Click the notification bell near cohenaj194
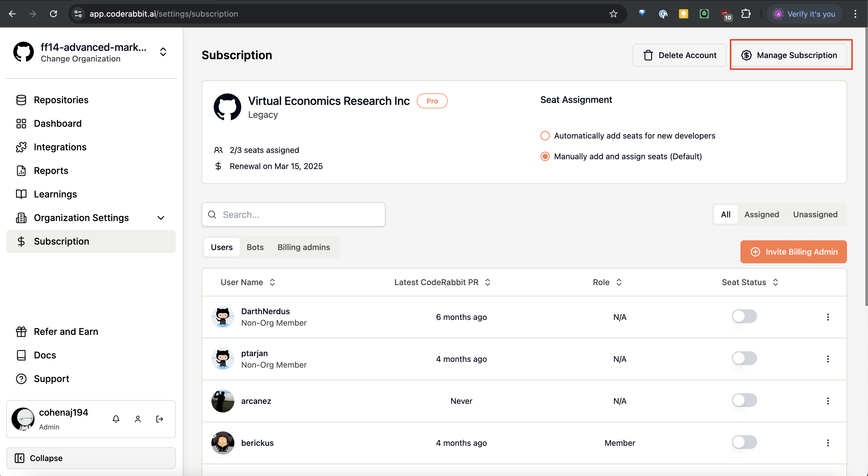The image size is (868, 476). tap(116, 419)
